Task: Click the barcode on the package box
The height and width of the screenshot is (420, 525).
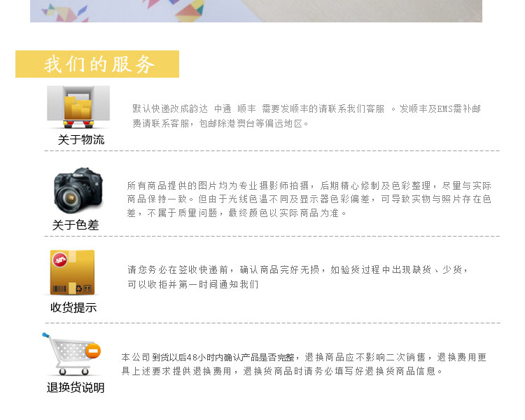Action: click(x=59, y=288)
